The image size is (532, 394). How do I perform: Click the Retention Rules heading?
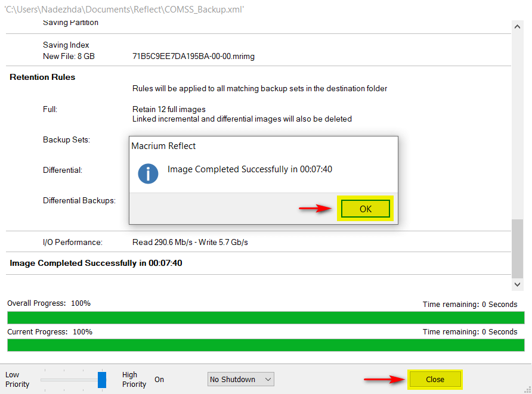click(x=42, y=77)
